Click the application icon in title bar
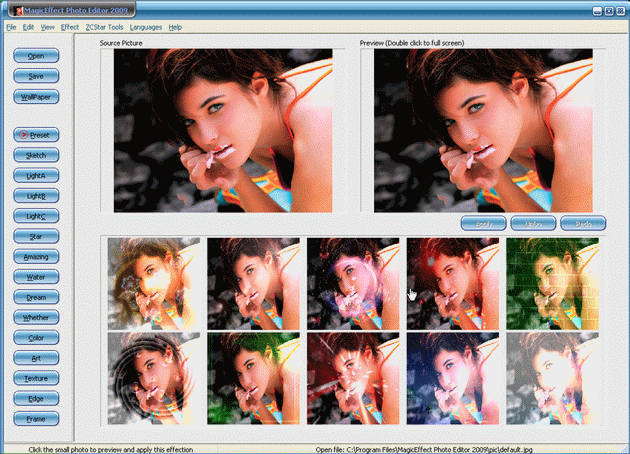Image resolution: width=630 pixels, height=454 pixels. [15, 10]
